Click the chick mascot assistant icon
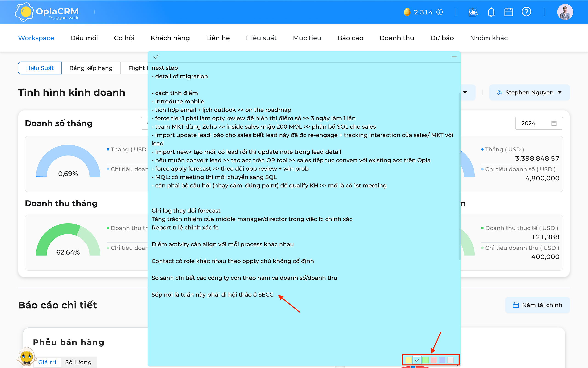This screenshot has height=368, width=588. (26, 357)
